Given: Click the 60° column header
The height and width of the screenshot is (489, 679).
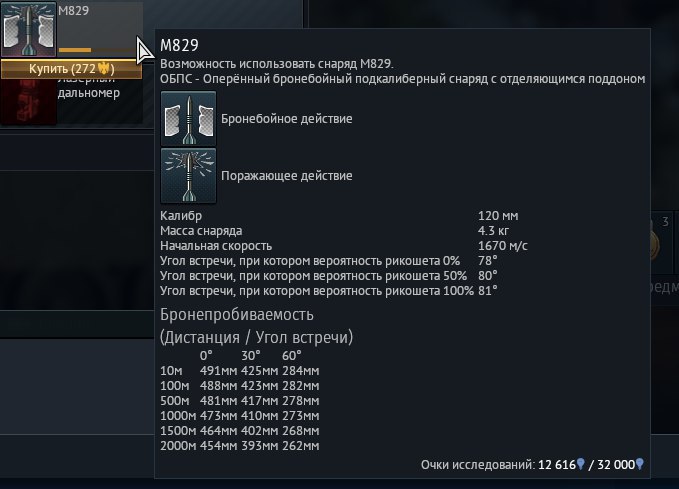Looking at the screenshot, I should [x=292, y=355].
